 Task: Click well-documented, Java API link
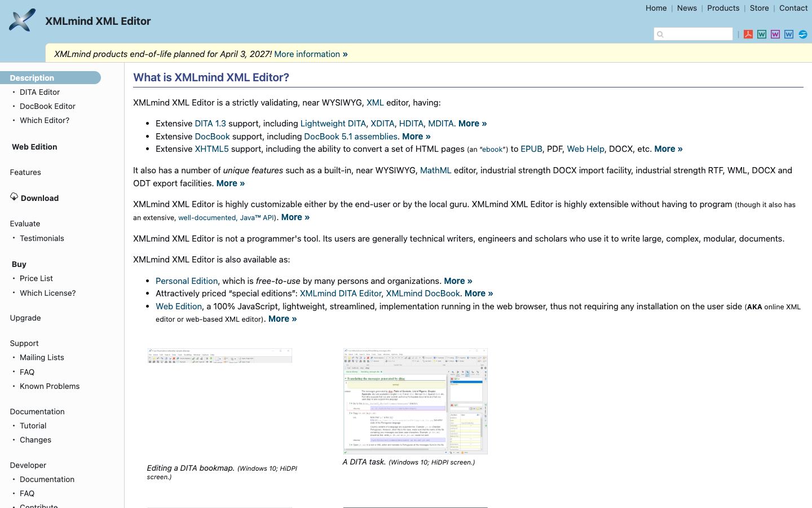coord(226,218)
